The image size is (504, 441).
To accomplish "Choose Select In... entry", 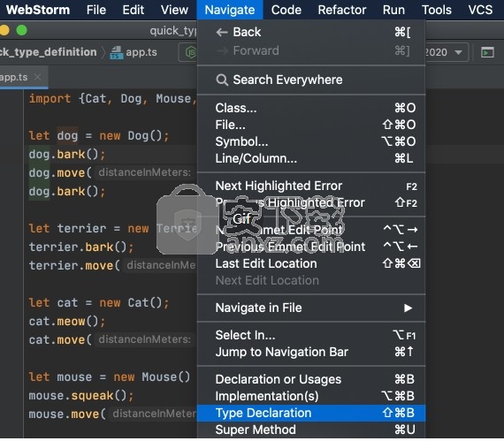I will tap(311, 335).
